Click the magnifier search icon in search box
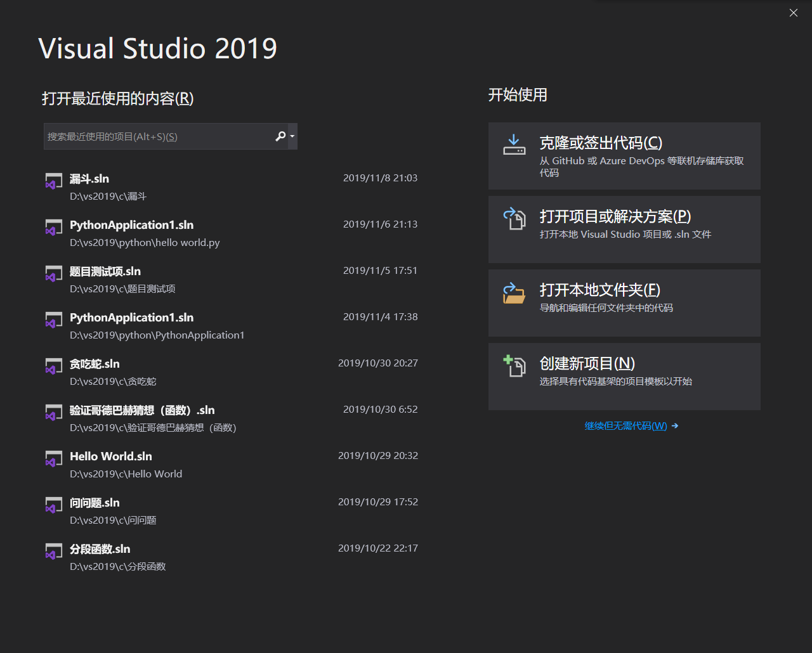Viewport: 812px width, 653px height. click(x=280, y=136)
